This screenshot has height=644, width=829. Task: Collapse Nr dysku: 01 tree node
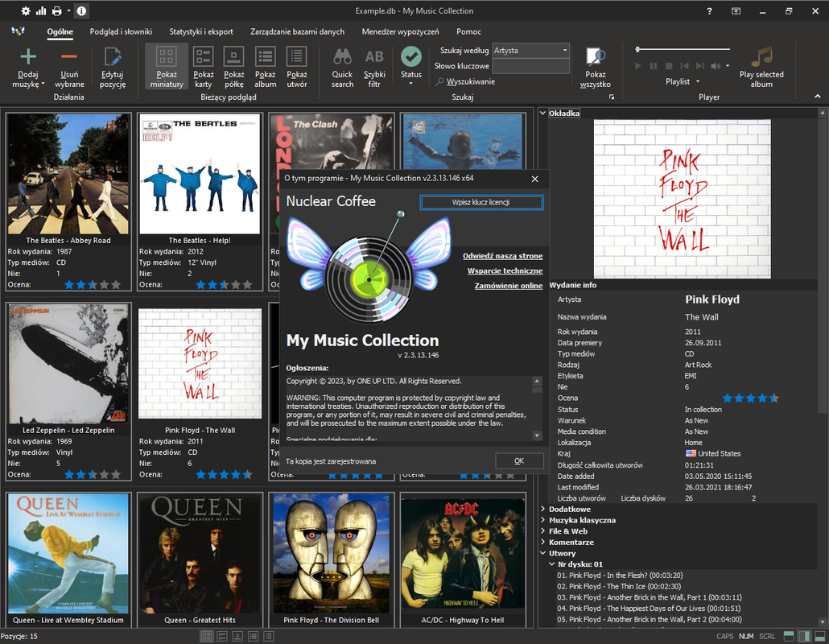point(551,564)
